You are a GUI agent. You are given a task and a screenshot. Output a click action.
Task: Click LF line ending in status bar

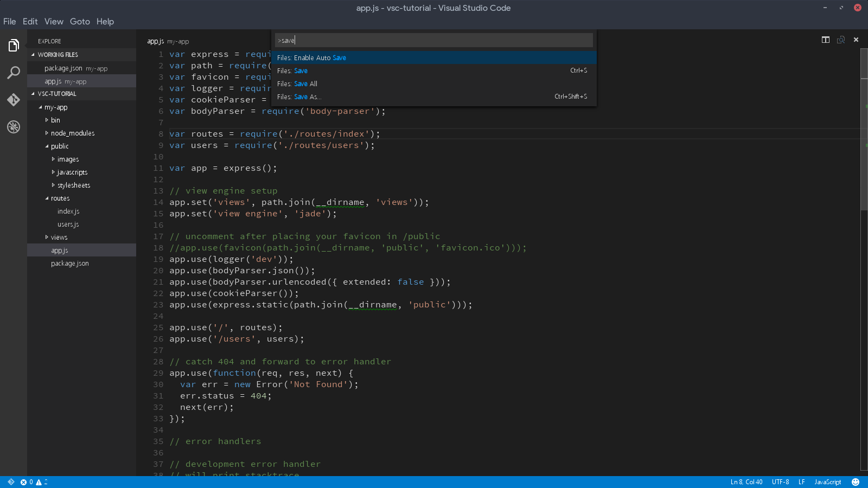point(802,482)
